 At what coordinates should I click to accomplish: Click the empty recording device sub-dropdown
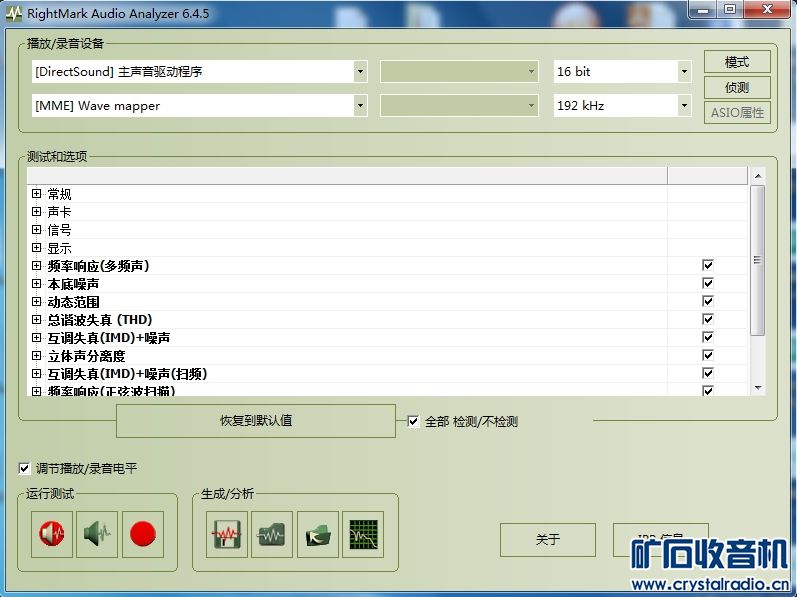[459, 106]
